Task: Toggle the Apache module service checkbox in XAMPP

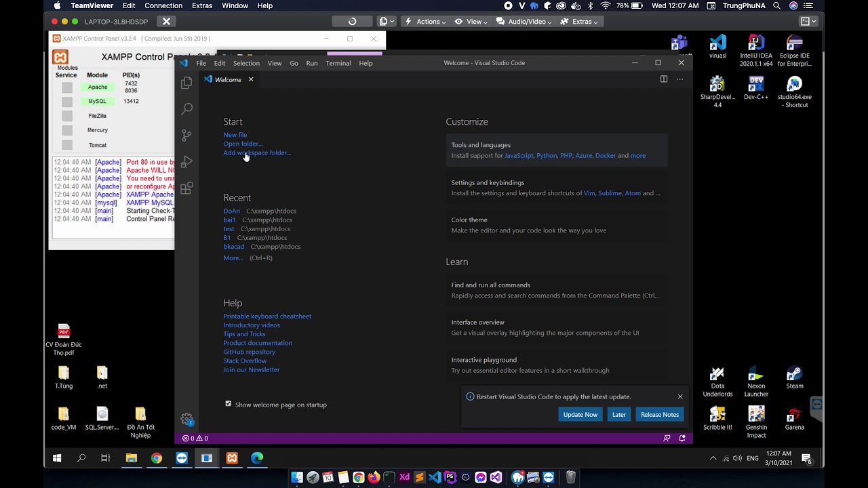Action: pyautogui.click(x=67, y=87)
